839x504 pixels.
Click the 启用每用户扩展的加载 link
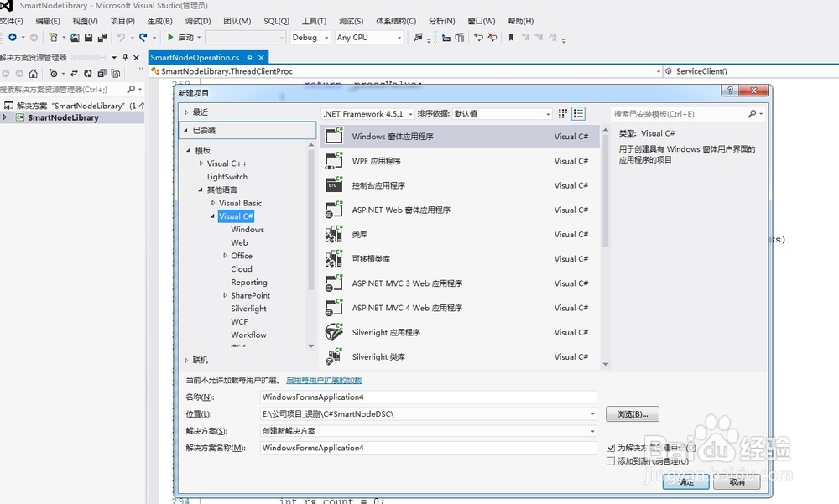point(324,381)
